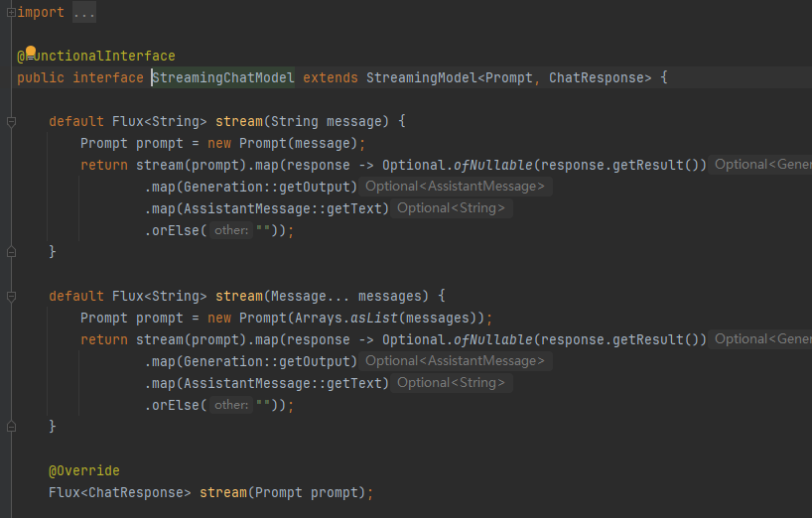Click the StreamingChatModel interface name
This screenshot has width=812, height=518.
pyautogui.click(x=223, y=77)
